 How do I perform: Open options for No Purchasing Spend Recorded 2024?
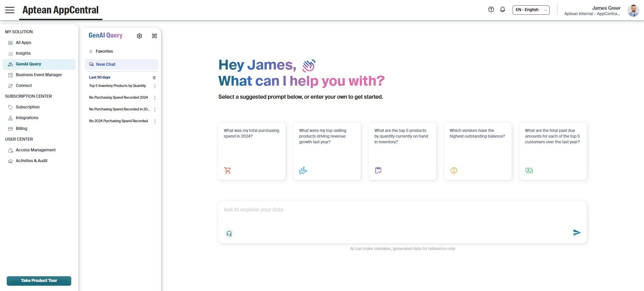tap(155, 98)
